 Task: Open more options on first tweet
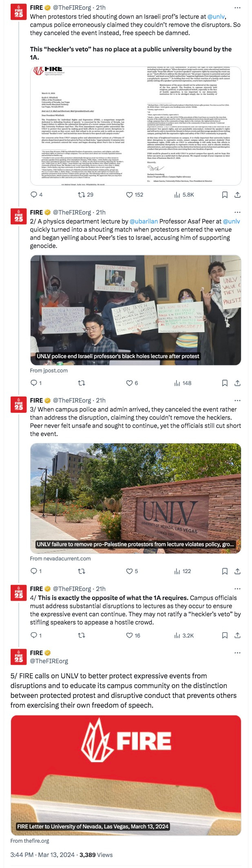coord(237,8)
